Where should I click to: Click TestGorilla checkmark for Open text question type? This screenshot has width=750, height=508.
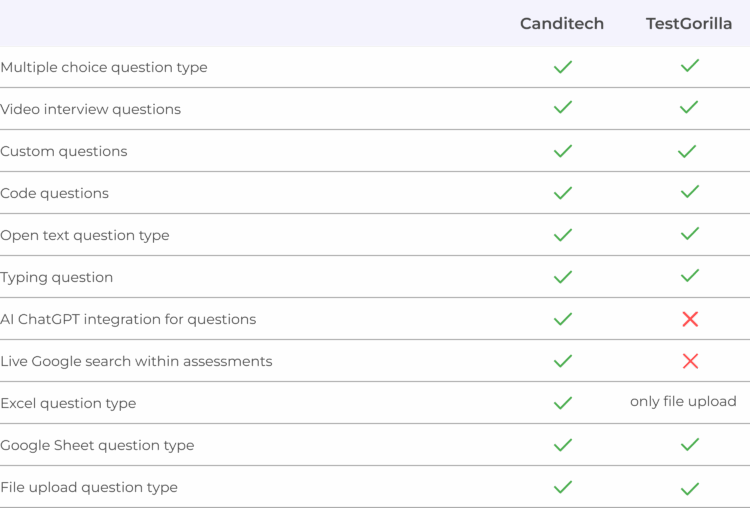690,234
